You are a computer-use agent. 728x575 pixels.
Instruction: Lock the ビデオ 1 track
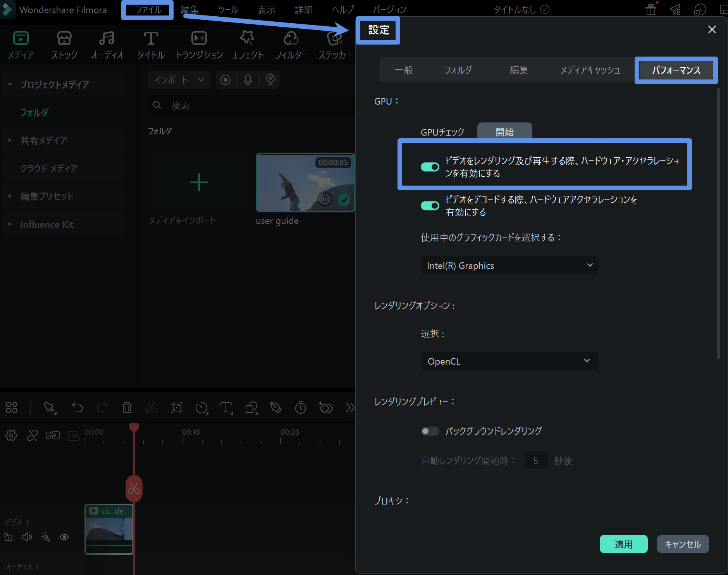pos(9,537)
